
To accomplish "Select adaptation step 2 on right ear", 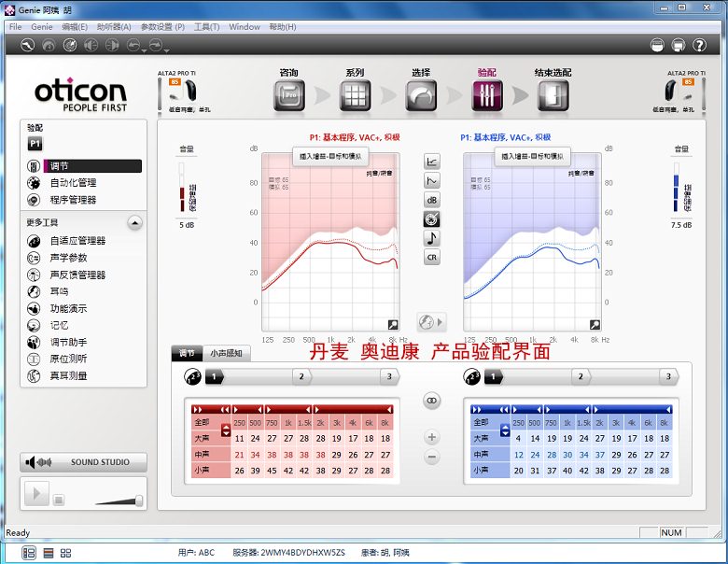I will pos(581,376).
